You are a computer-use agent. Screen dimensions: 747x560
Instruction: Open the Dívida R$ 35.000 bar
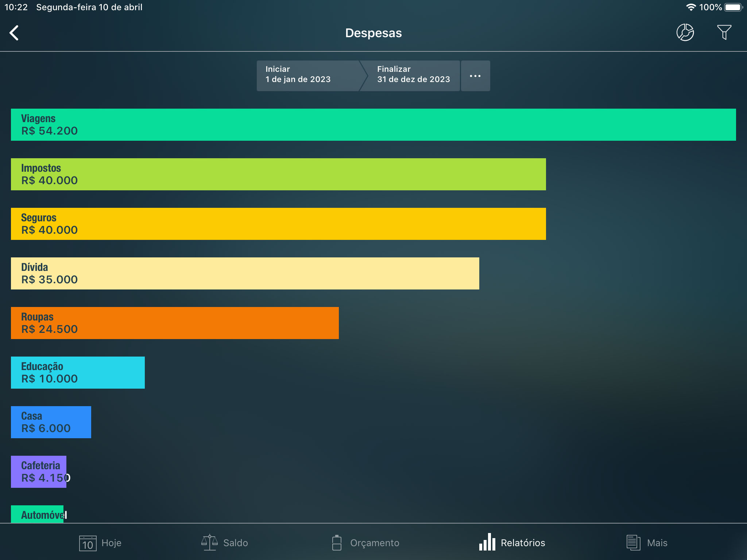click(245, 273)
